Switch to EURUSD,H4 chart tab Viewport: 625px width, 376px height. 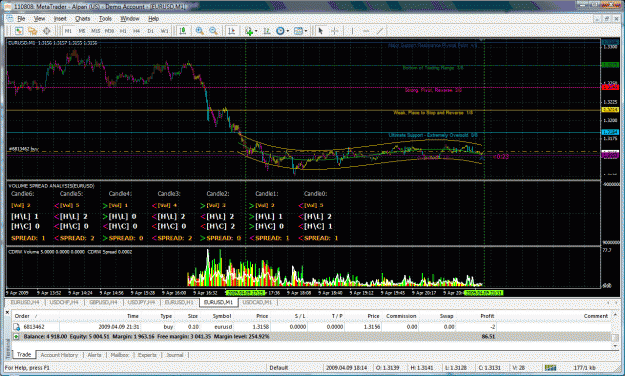point(25,303)
